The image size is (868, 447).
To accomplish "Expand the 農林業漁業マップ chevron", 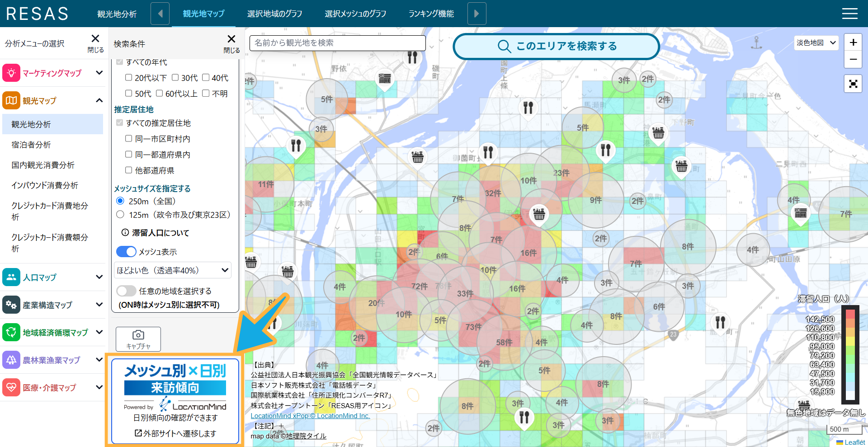I will (x=99, y=359).
